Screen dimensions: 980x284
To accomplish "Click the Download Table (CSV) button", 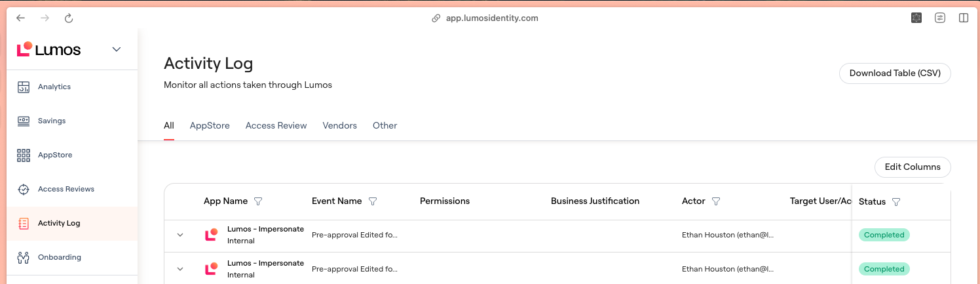I will click(x=894, y=73).
